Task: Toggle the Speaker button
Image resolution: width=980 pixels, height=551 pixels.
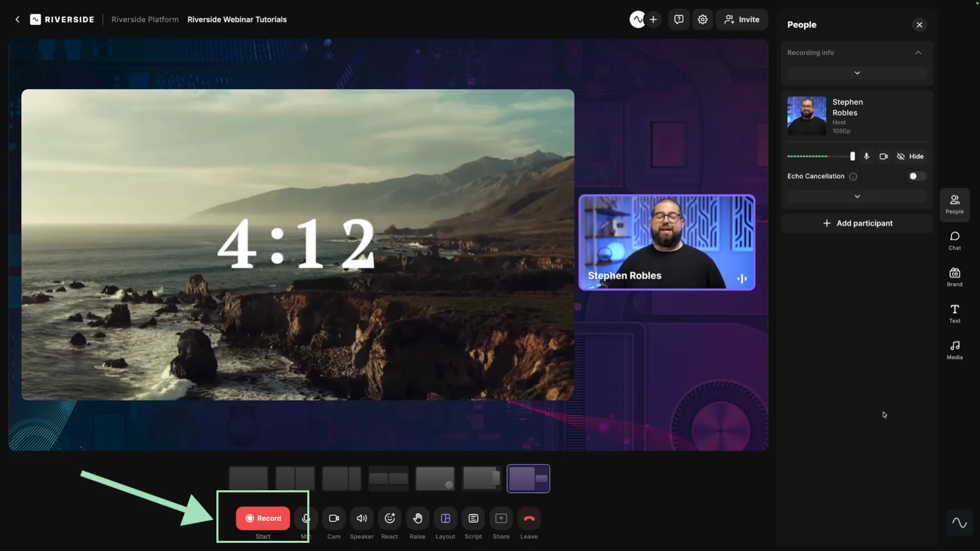Action: coord(362,518)
